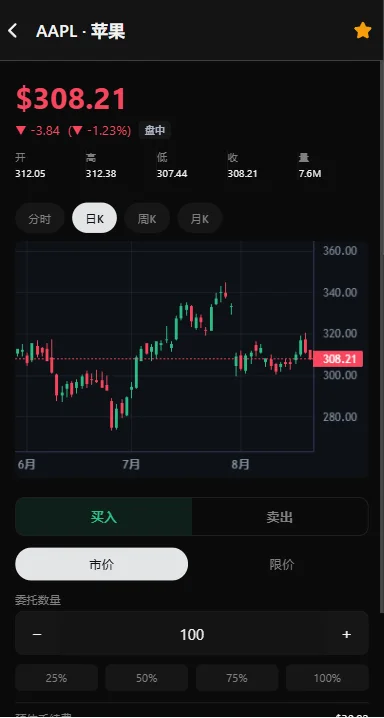
Task: Click the page scrollbar on the right edge
Action: (x=382, y=337)
